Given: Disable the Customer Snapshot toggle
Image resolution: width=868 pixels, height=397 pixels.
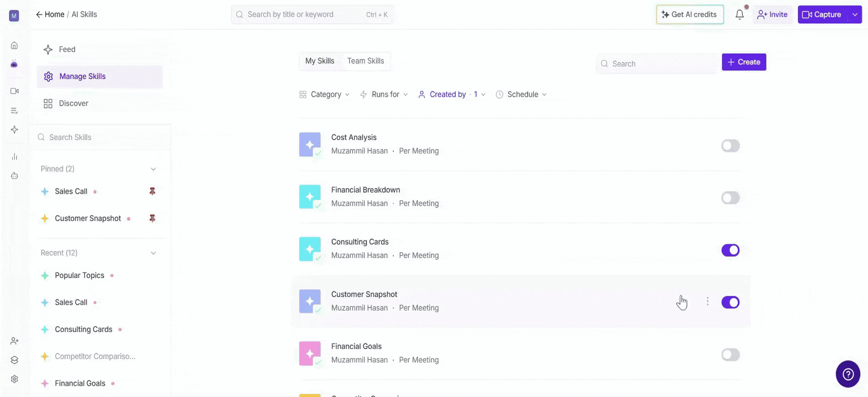Looking at the screenshot, I should [x=731, y=302].
